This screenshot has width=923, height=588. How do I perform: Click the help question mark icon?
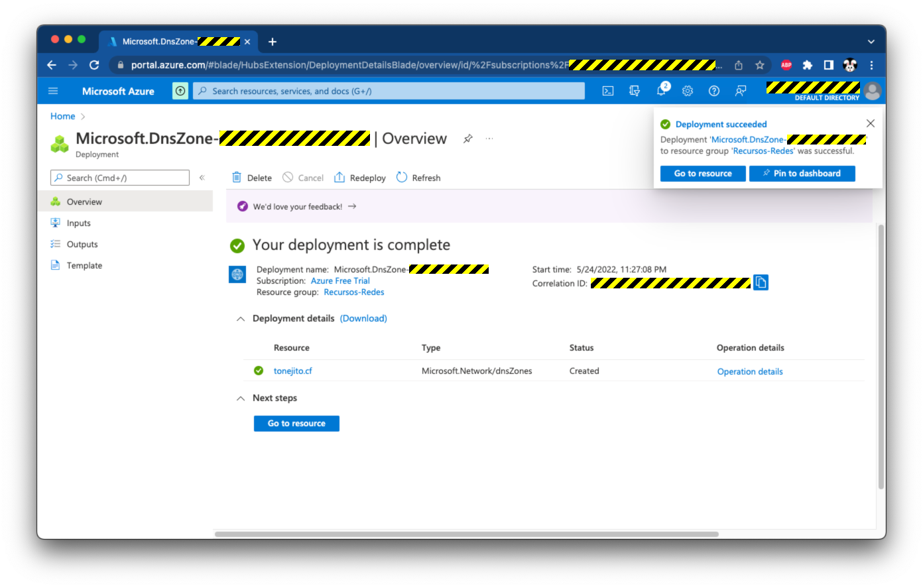(714, 91)
